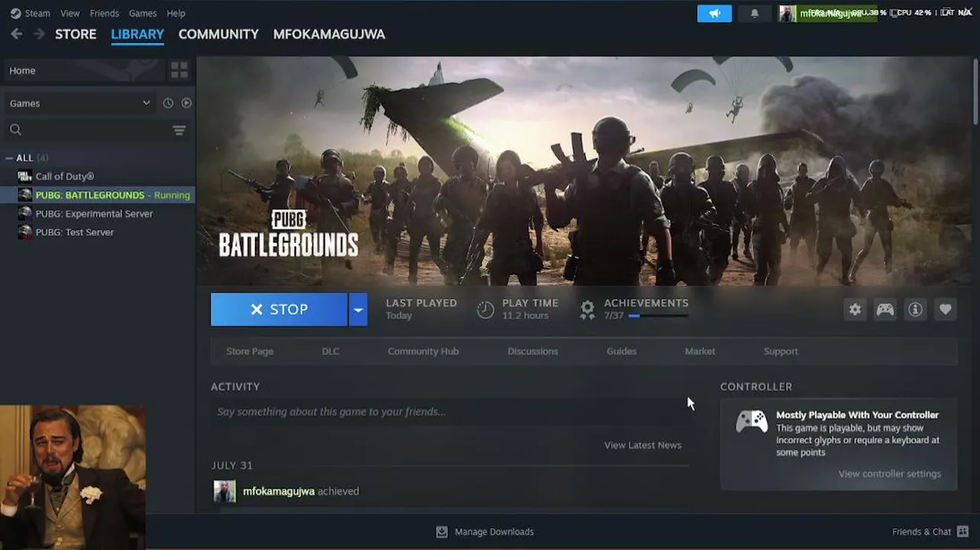Open the Discussions link
The width and height of the screenshot is (980, 550).
pyautogui.click(x=533, y=351)
